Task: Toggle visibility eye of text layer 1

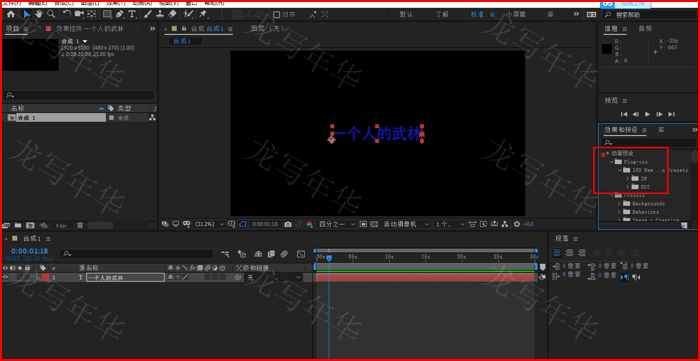Action: click(5, 277)
